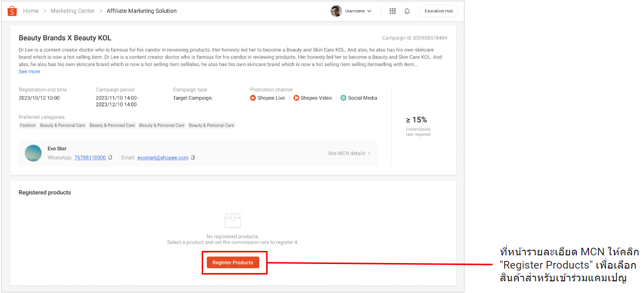Viewport: 644px width, 293px height.
Task: Click the Shopee Video channel icon
Action: click(297, 98)
